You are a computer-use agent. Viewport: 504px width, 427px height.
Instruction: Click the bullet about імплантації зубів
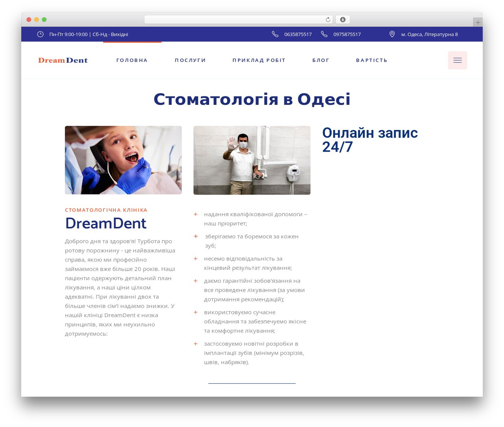(254, 353)
